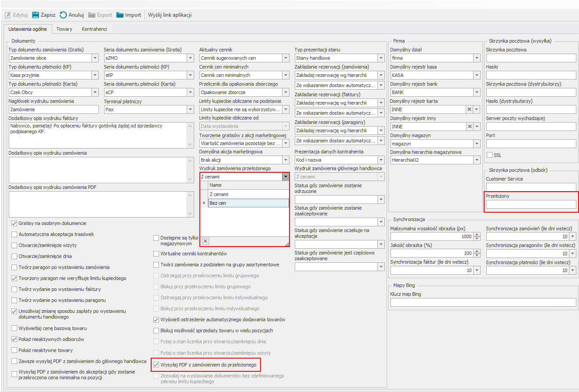Viewport: 579px width, 392px height.
Task: Expand the Domyślny magazyn dropdown
Action: [x=476, y=144]
